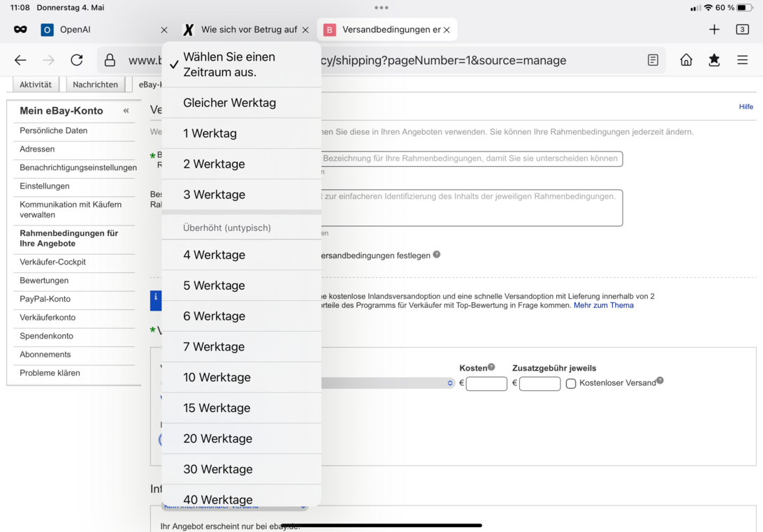Select the Gleicher Werktag option
Image resolution: width=763 pixels, height=532 pixels.
[229, 103]
